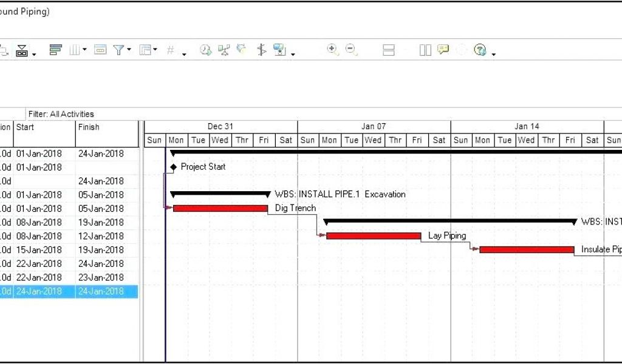This screenshot has width=622, height=364.
Task: Expand the Columns dropdown arrow
Action: click(x=84, y=50)
